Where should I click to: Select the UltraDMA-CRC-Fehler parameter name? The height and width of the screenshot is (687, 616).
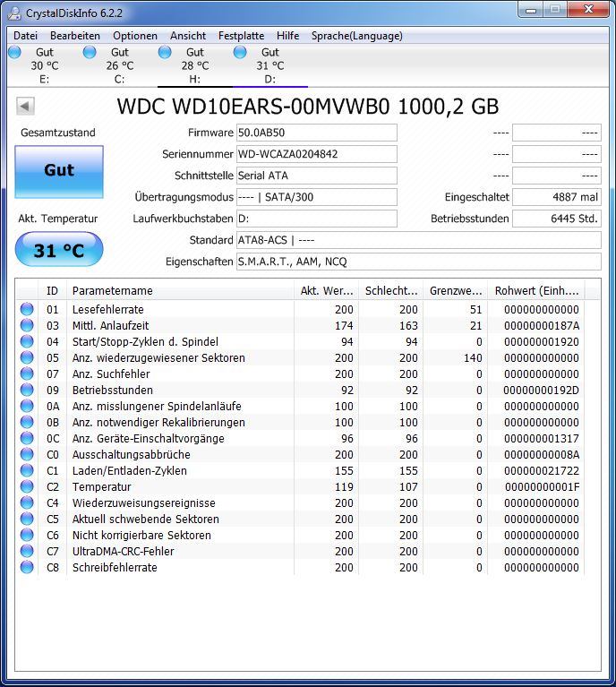pos(124,551)
